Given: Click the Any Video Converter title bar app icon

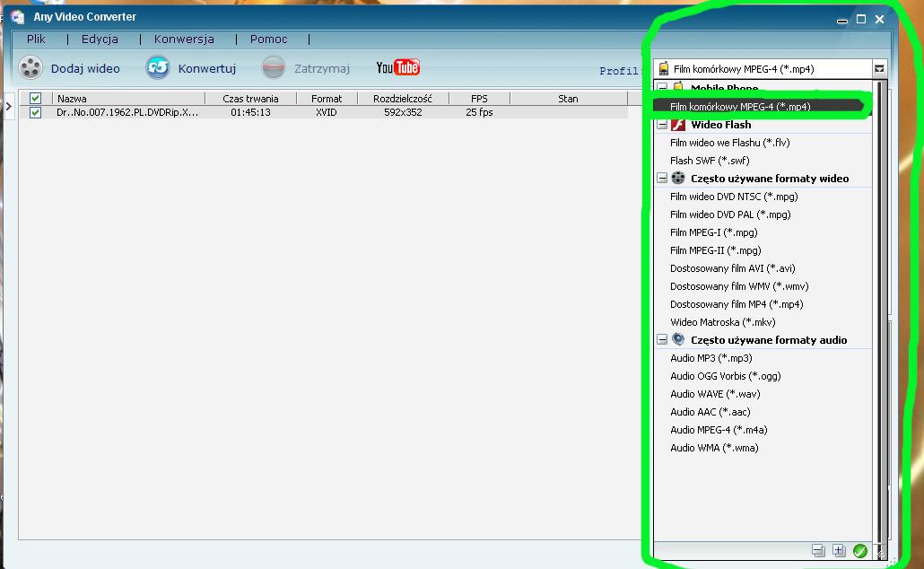Looking at the screenshot, I should click(x=18, y=16).
